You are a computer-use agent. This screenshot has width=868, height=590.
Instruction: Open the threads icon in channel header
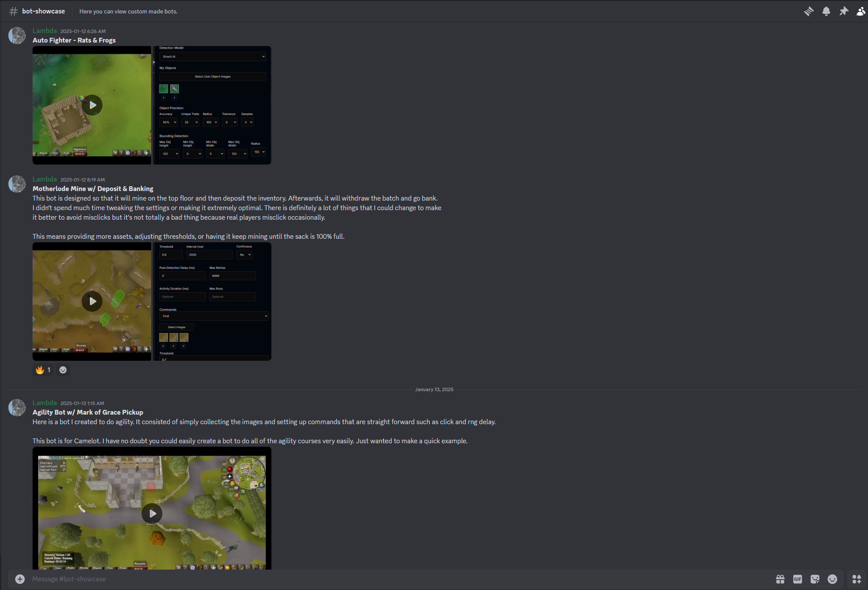tap(809, 11)
